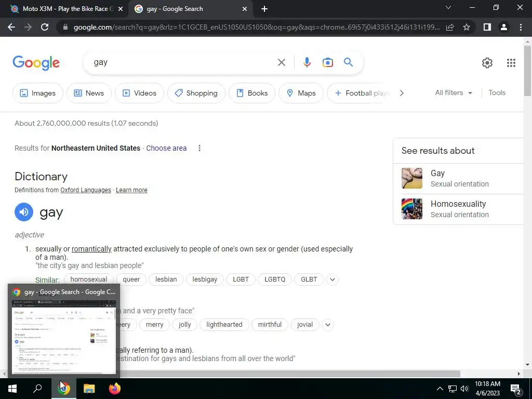This screenshot has height=399, width=532.
Task: Click the mirthful similar-word chip
Action: (x=270, y=325)
